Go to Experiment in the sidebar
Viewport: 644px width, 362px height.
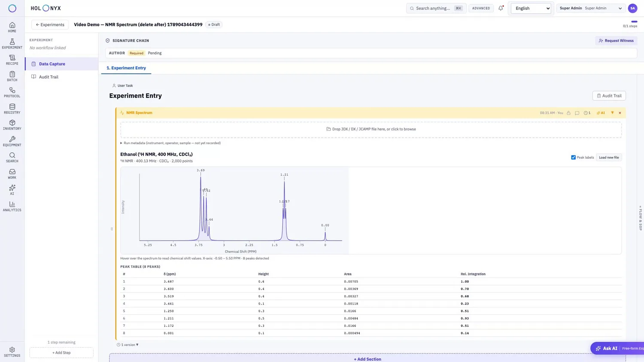pyautogui.click(x=12, y=44)
